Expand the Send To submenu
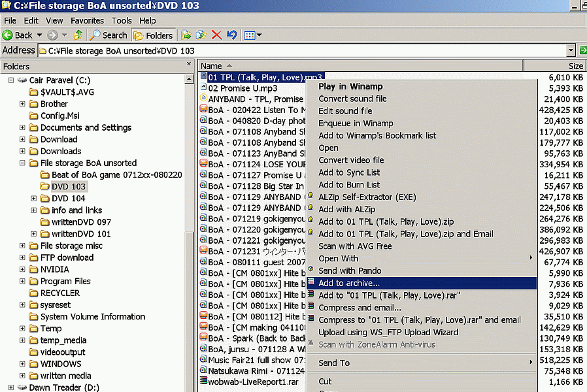Image resolution: width=587 pixels, height=392 pixels. (x=422, y=363)
